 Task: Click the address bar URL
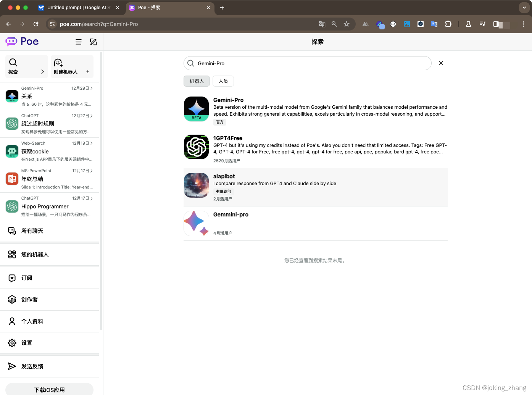[x=99, y=24]
